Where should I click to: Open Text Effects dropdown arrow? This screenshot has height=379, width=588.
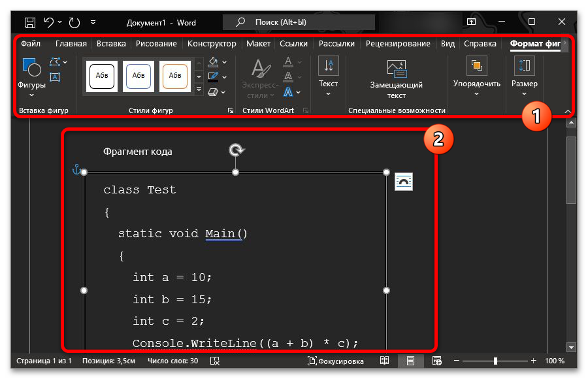[299, 92]
